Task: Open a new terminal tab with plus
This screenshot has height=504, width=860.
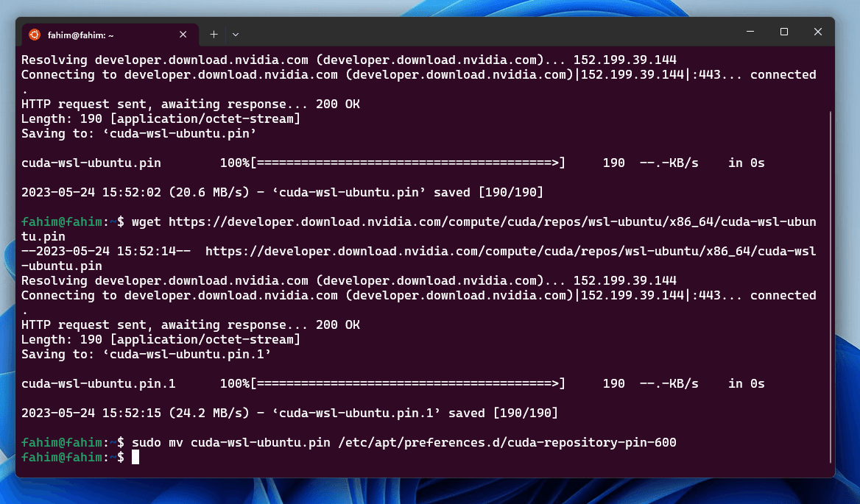Action: (x=214, y=35)
